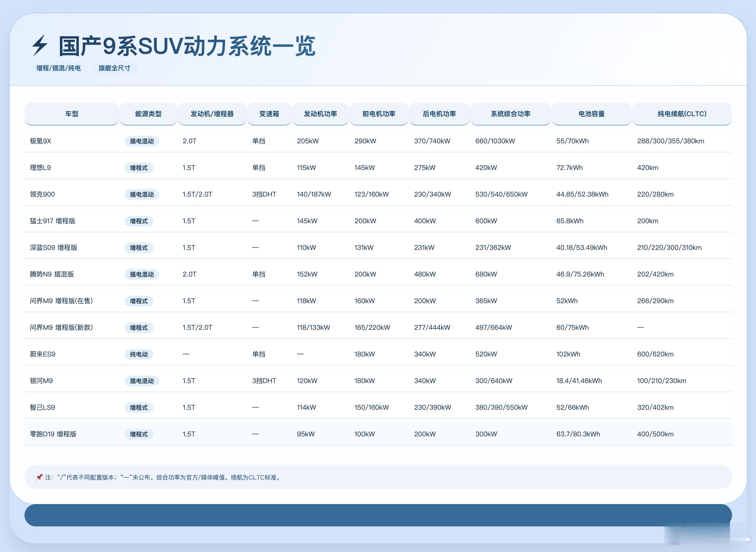
Task: Select the 极氪9X model name
Action: point(40,141)
